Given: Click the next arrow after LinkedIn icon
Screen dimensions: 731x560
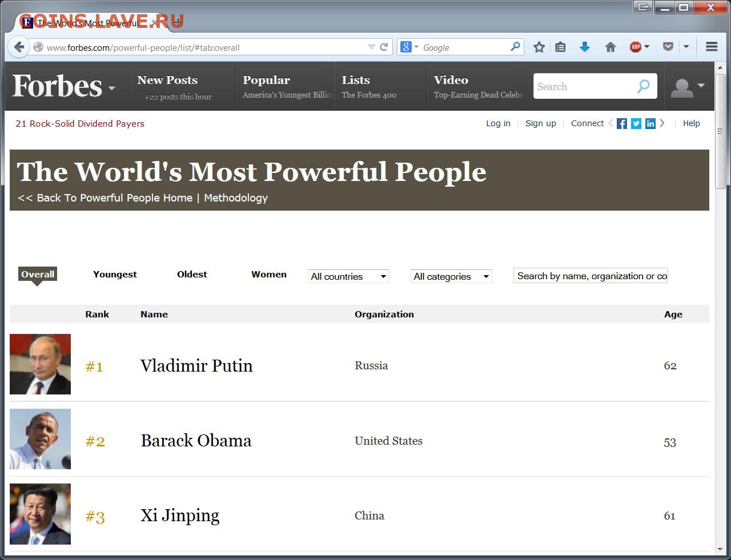Looking at the screenshot, I should 662,123.
